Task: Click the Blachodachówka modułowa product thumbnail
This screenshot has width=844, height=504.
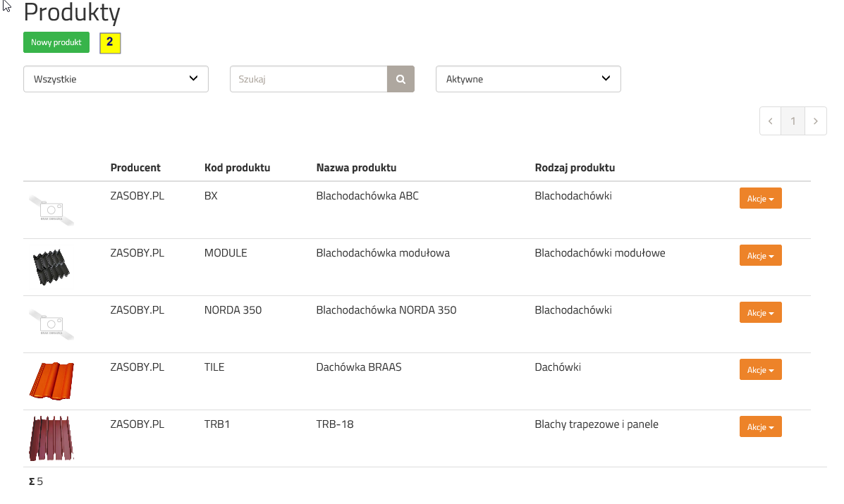Action: coord(51,267)
